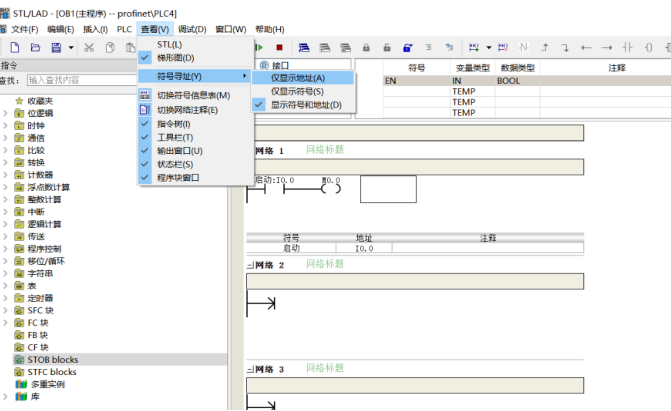671x411 pixels.
Task: Open the Save dropdown arrow
Action: (x=71, y=48)
